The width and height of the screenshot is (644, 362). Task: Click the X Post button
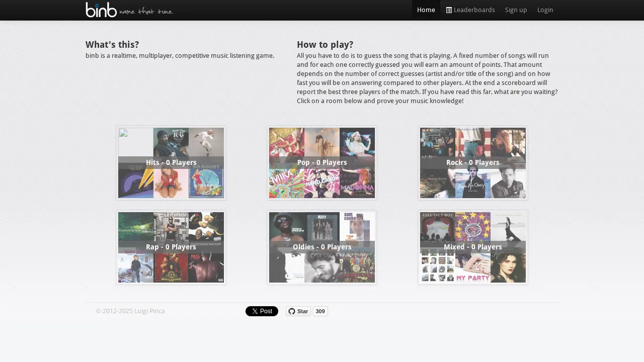pyautogui.click(x=262, y=311)
